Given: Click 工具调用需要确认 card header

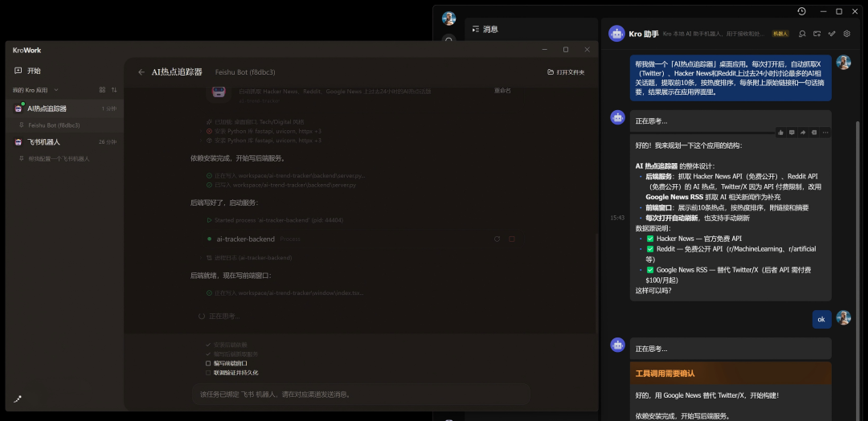Looking at the screenshot, I should (x=731, y=374).
